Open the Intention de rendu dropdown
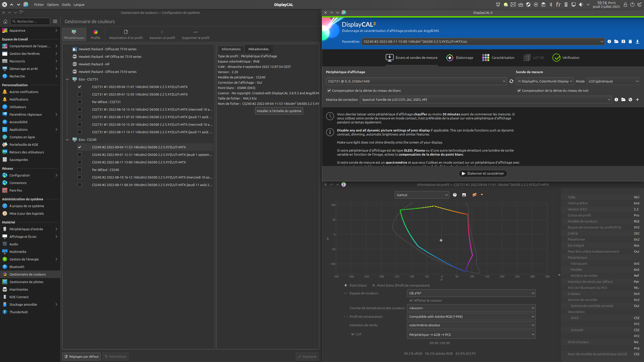Viewport: 644px width, 362px height. pos(471,325)
